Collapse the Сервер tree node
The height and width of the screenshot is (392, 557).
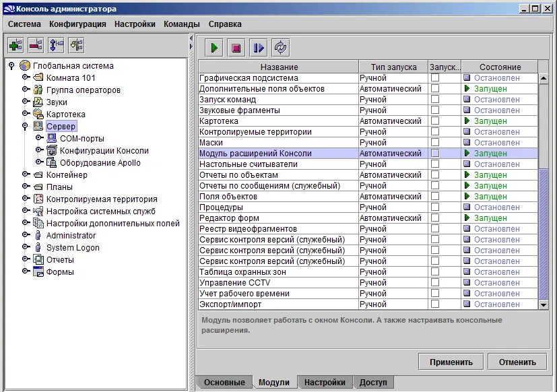pyautogui.click(x=25, y=126)
